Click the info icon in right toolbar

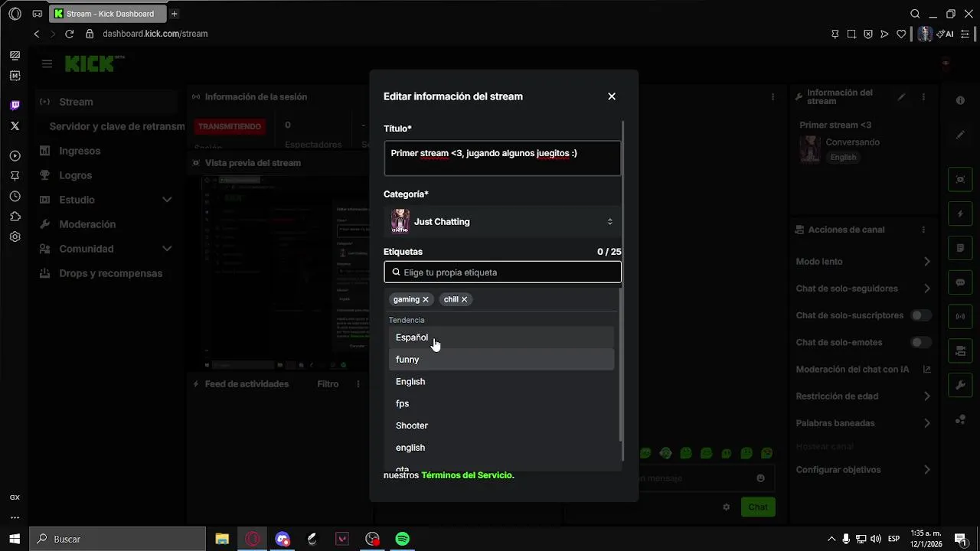tap(960, 101)
